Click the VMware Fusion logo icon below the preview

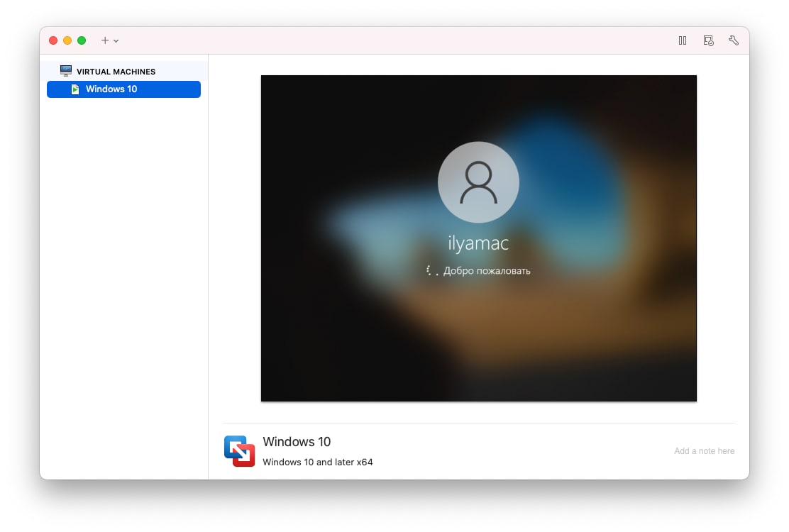tap(240, 451)
